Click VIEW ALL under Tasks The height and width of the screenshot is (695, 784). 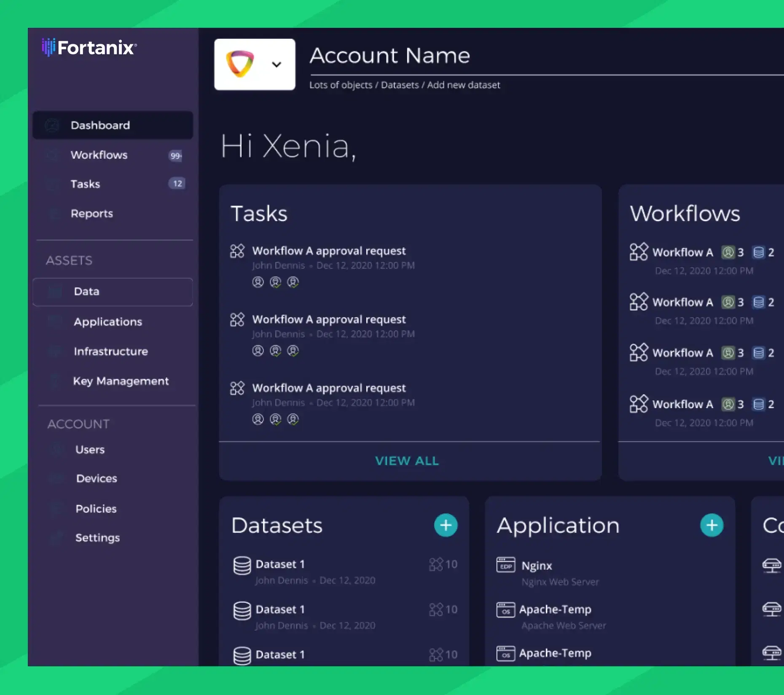pyautogui.click(x=407, y=461)
